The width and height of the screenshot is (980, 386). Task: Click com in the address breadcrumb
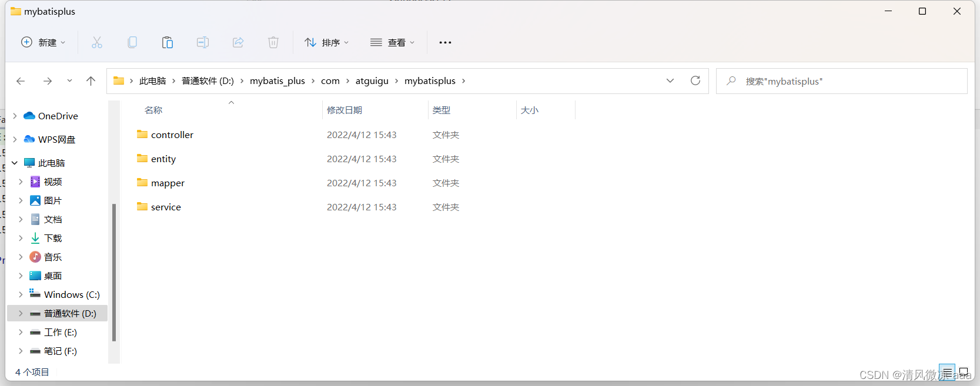330,81
